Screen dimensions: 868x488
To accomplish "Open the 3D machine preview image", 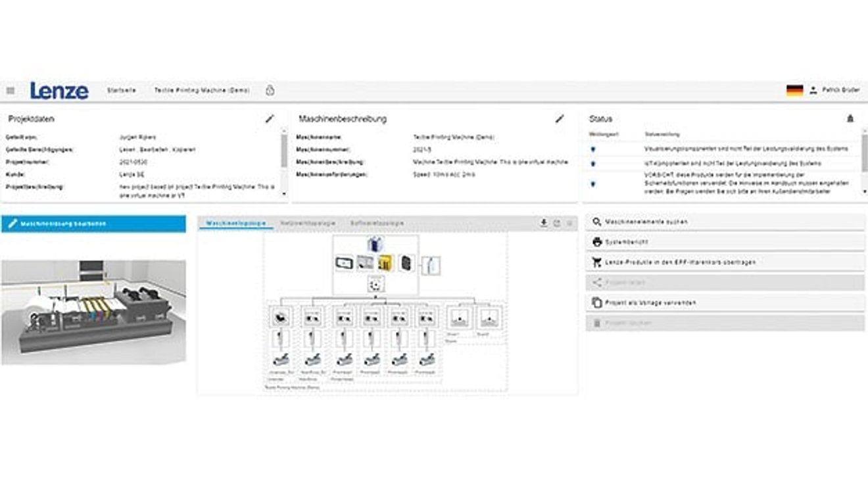I will [93, 312].
